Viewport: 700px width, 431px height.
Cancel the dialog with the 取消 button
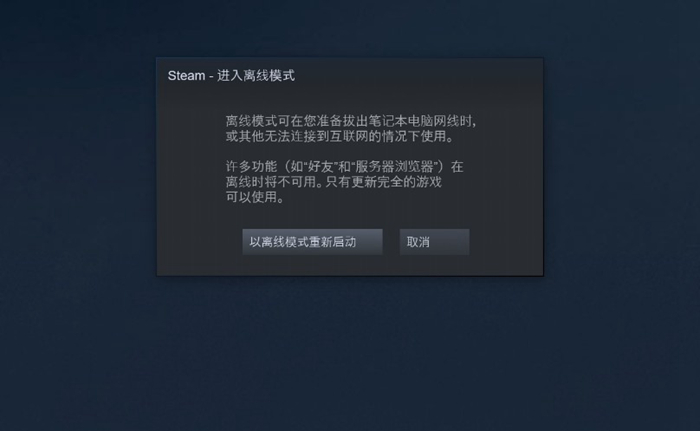tap(434, 242)
